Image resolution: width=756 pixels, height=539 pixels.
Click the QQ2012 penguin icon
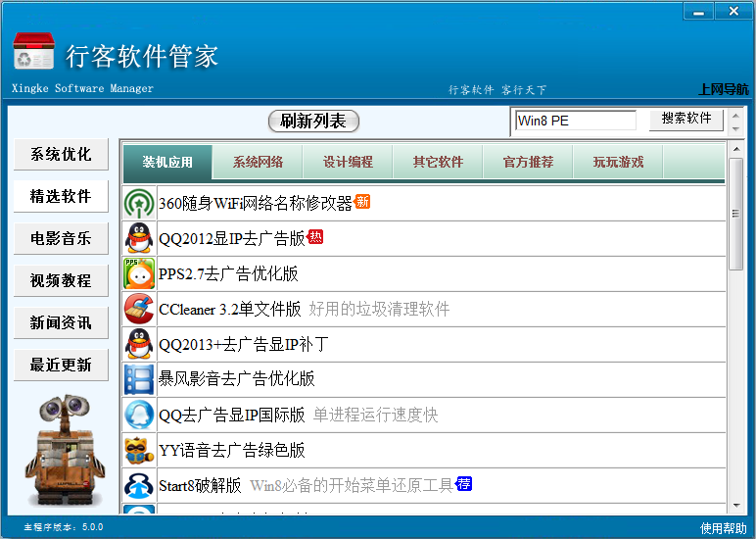point(139,238)
